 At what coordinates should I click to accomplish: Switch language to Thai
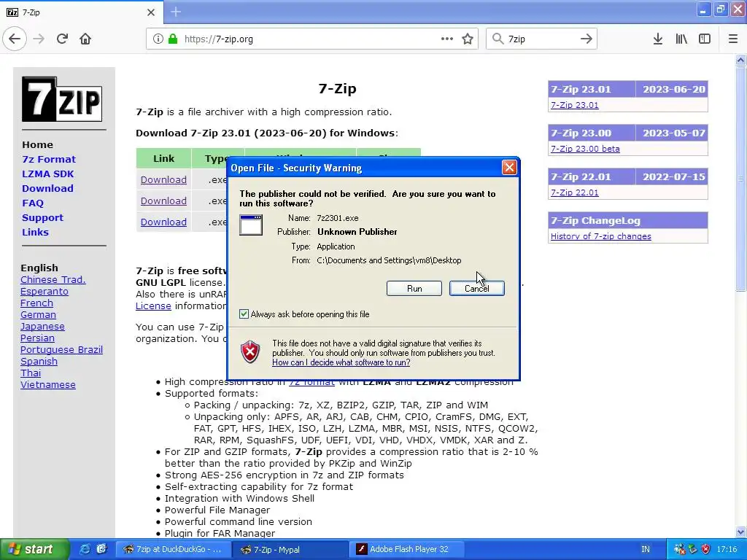pos(31,373)
